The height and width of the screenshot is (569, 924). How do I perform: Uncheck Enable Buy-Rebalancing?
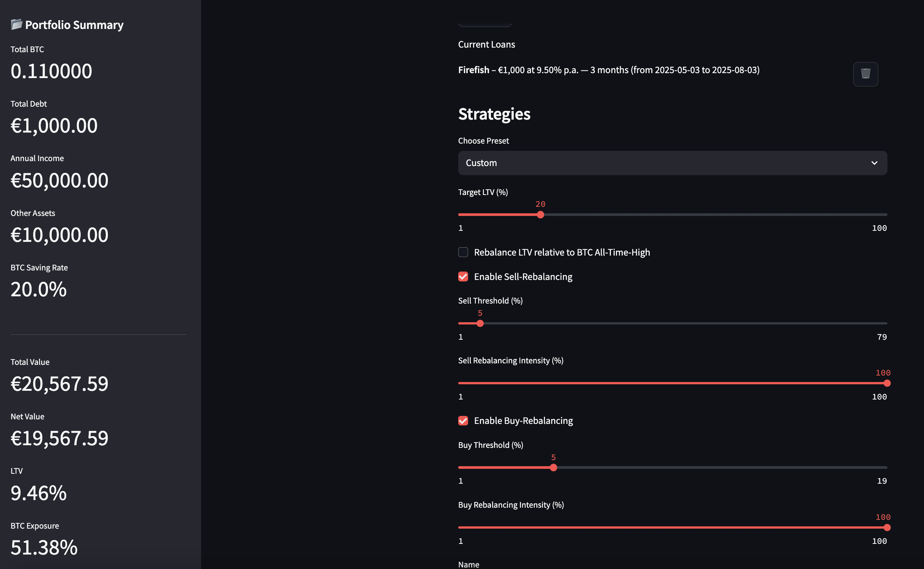[463, 420]
